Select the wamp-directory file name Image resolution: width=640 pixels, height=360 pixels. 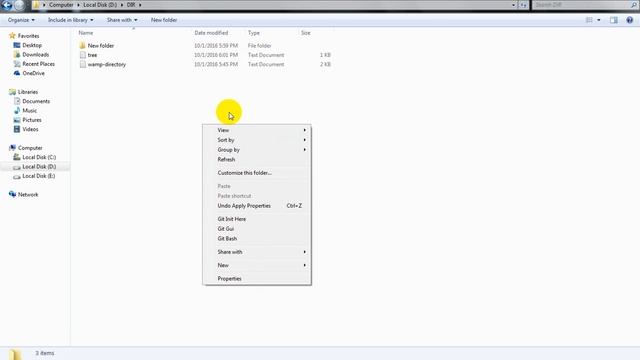click(107, 64)
